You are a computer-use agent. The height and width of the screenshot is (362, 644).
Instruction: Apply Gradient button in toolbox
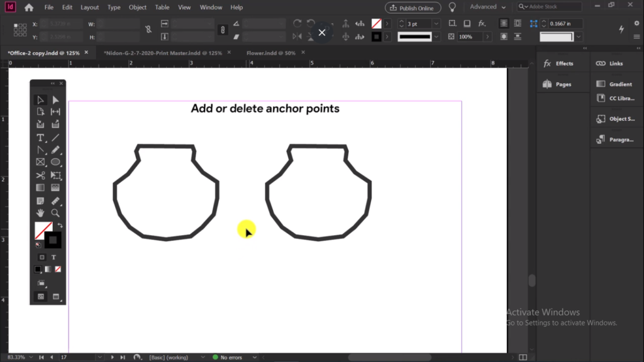(48, 269)
